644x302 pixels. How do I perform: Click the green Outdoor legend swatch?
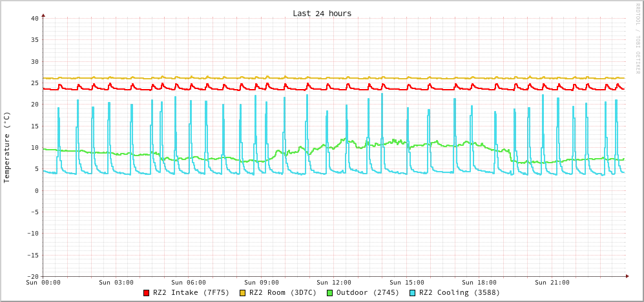tap(329, 293)
